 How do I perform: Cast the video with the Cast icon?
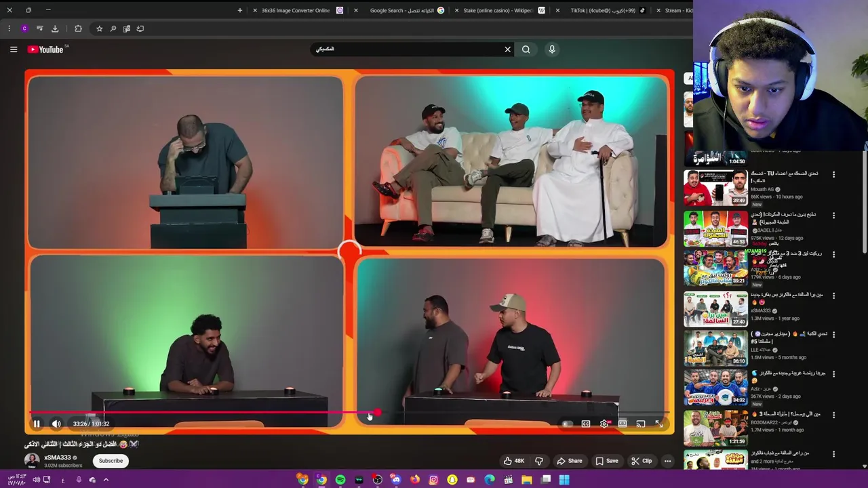(641, 424)
